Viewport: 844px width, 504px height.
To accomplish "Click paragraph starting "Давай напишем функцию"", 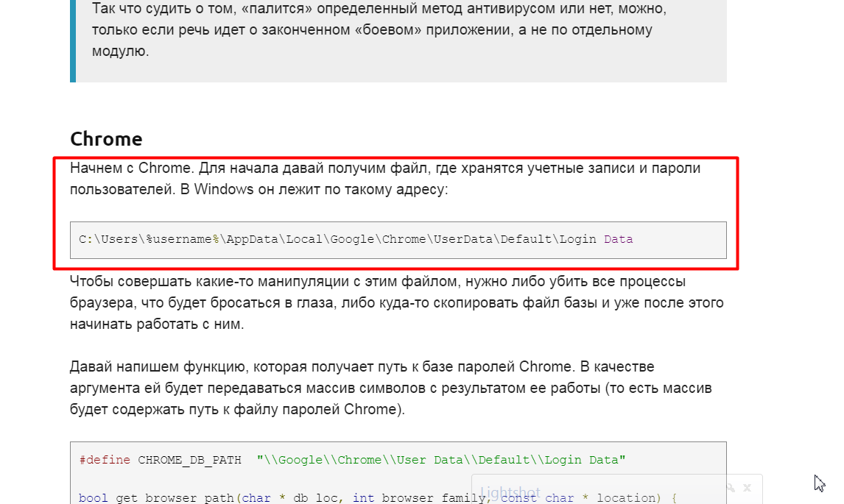I will (x=391, y=388).
